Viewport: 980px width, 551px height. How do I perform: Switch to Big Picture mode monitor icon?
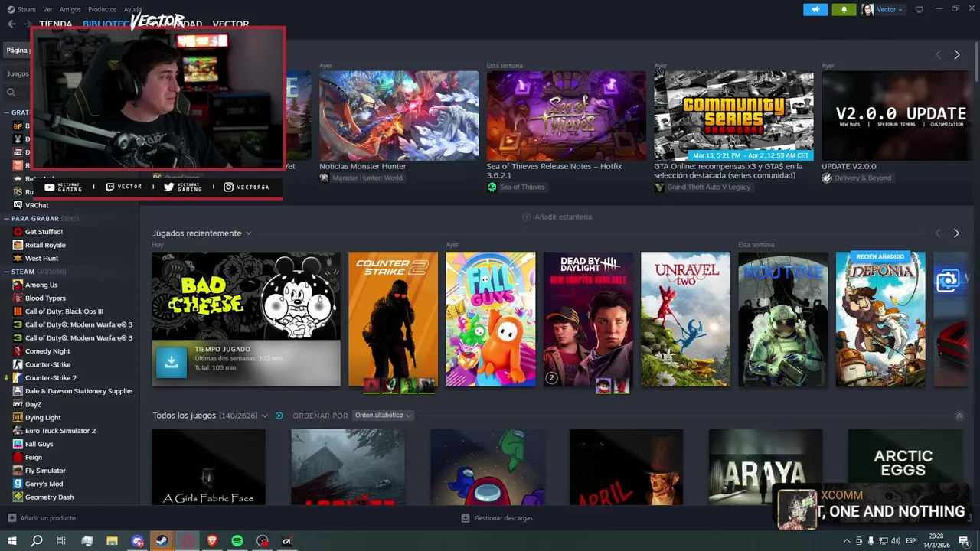(x=920, y=9)
